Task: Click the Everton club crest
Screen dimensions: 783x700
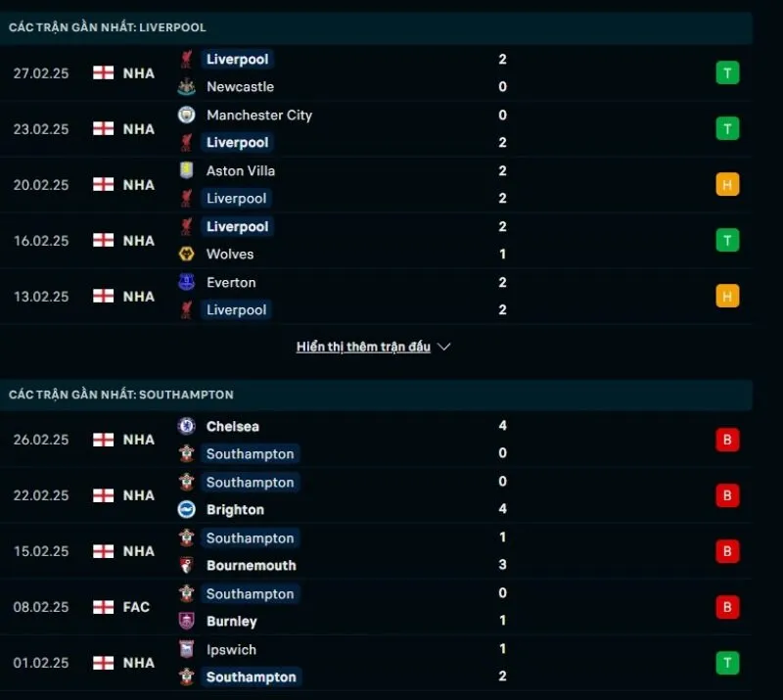Action: pos(188,282)
